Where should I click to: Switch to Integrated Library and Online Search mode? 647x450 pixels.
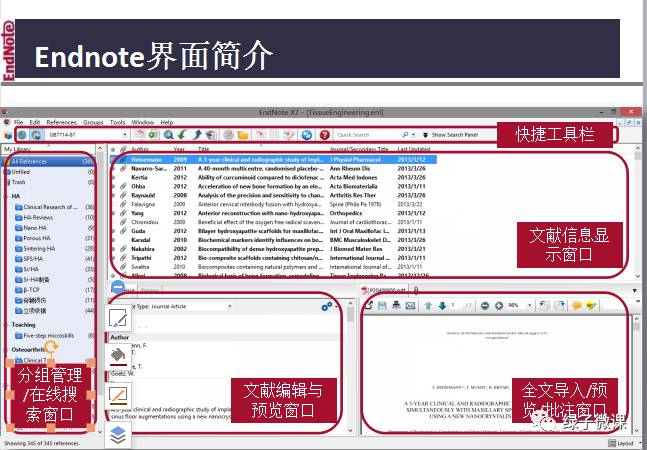[36, 135]
